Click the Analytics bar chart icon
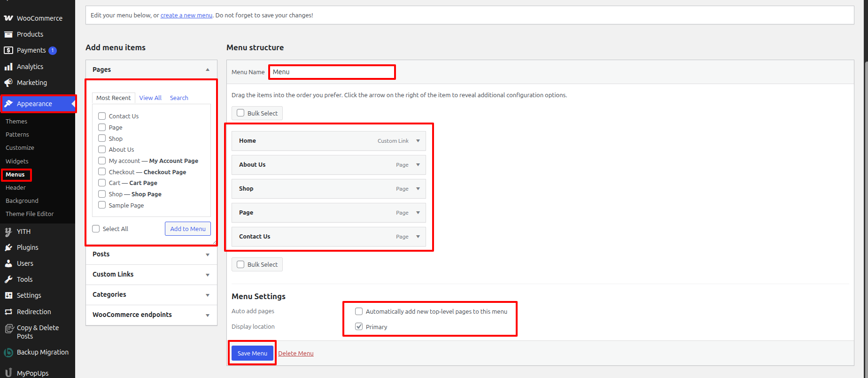The image size is (868, 378). (8, 67)
